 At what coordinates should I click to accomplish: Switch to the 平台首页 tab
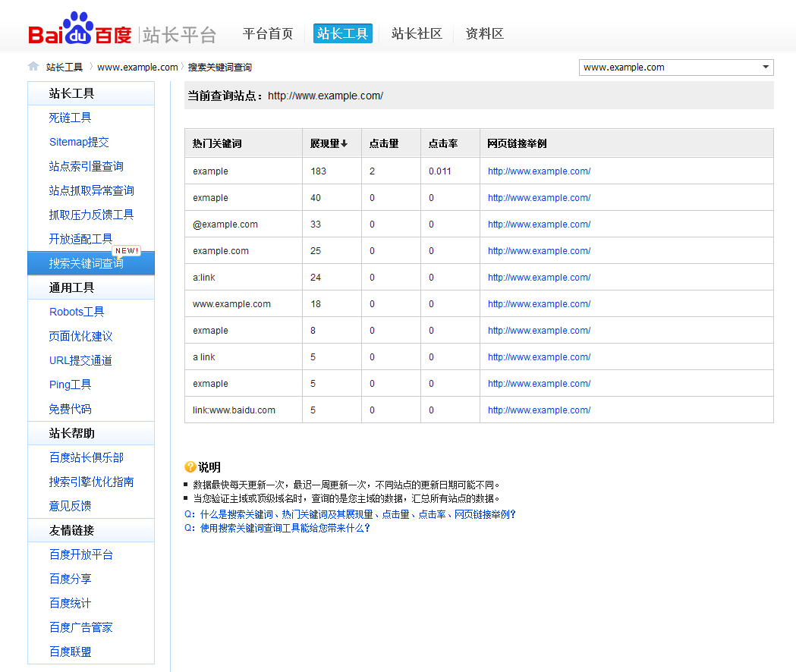click(x=268, y=33)
